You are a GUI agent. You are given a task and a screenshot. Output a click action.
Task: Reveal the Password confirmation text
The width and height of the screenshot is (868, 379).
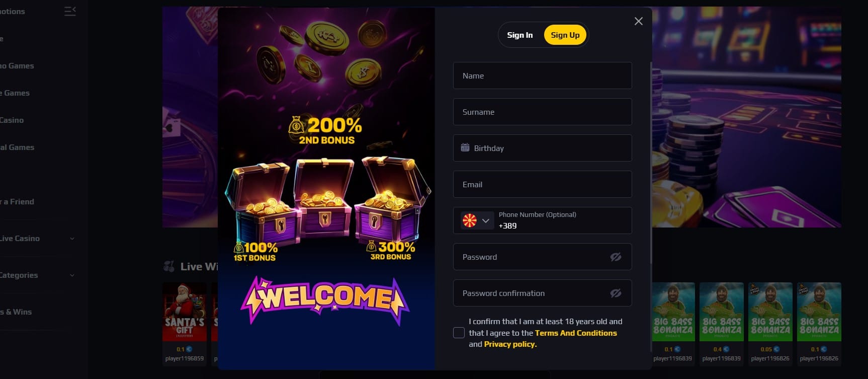pyautogui.click(x=616, y=293)
